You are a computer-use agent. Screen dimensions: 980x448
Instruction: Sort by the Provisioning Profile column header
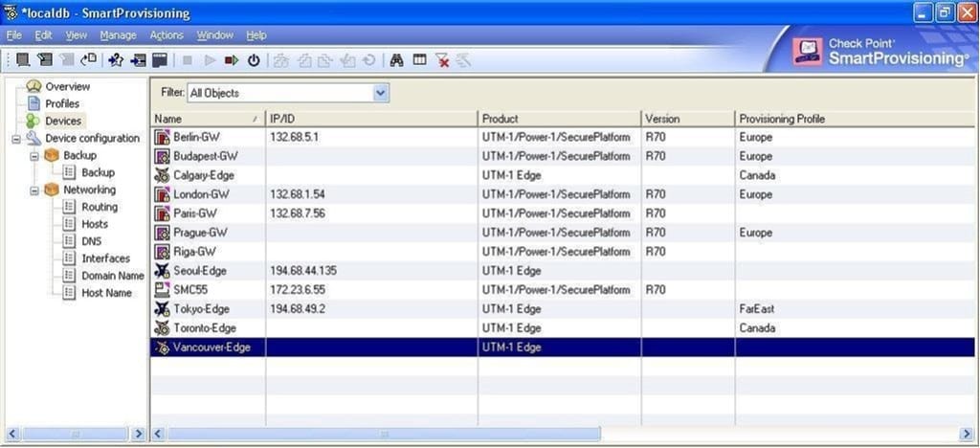point(855,119)
